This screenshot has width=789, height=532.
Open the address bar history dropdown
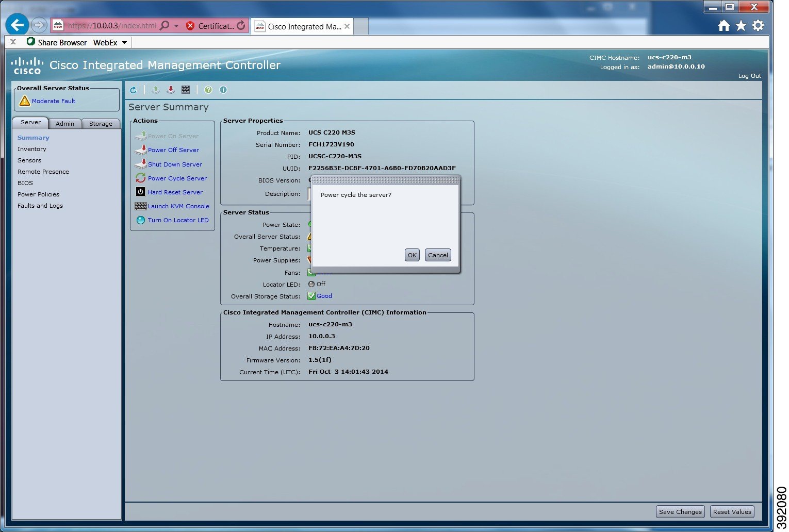(x=175, y=25)
